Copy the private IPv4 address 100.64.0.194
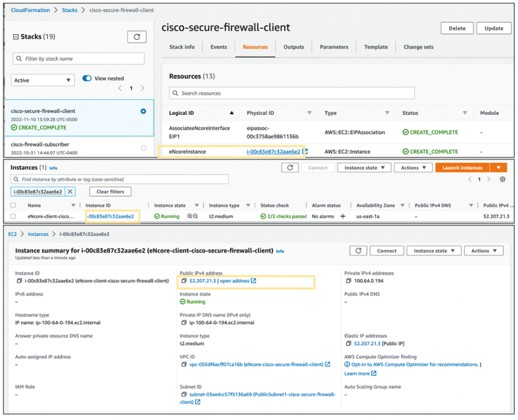 click(349, 281)
